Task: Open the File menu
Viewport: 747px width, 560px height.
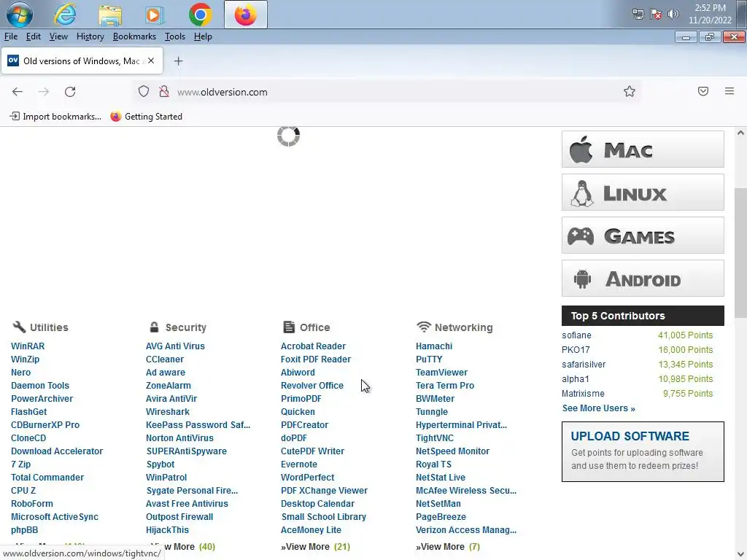Action: pos(11,36)
